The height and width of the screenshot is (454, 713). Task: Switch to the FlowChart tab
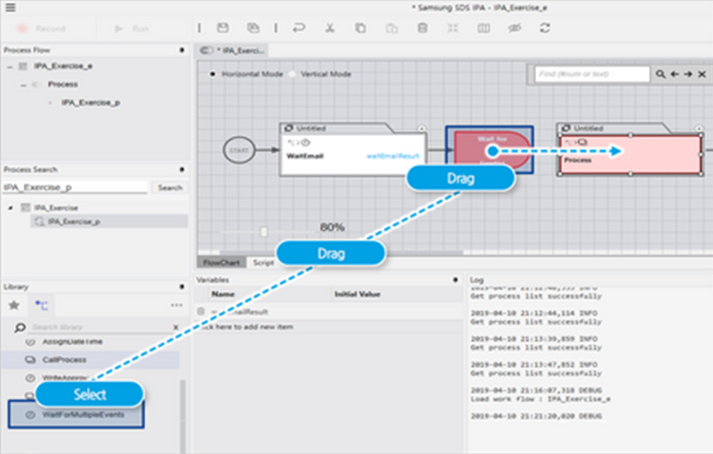220,263
